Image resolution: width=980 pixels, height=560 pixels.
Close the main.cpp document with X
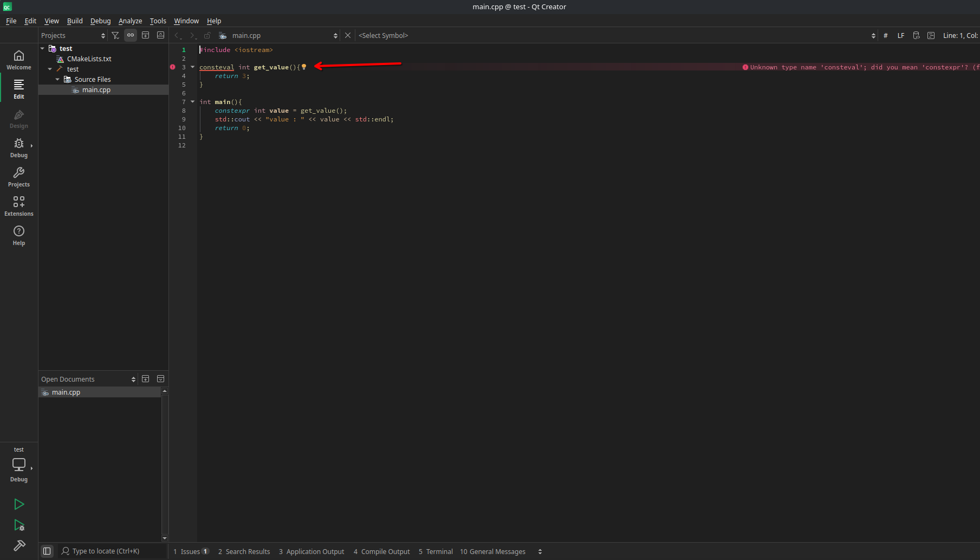(348, 35)
